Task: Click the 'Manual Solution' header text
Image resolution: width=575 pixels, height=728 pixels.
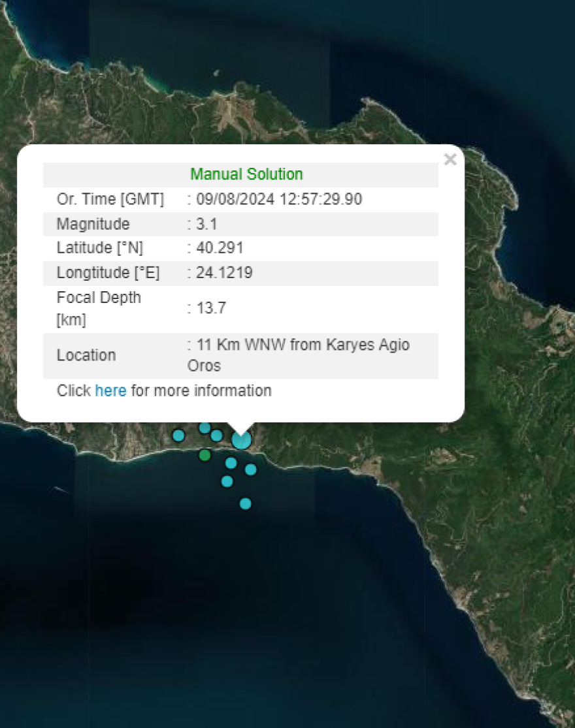Action: 246,174
